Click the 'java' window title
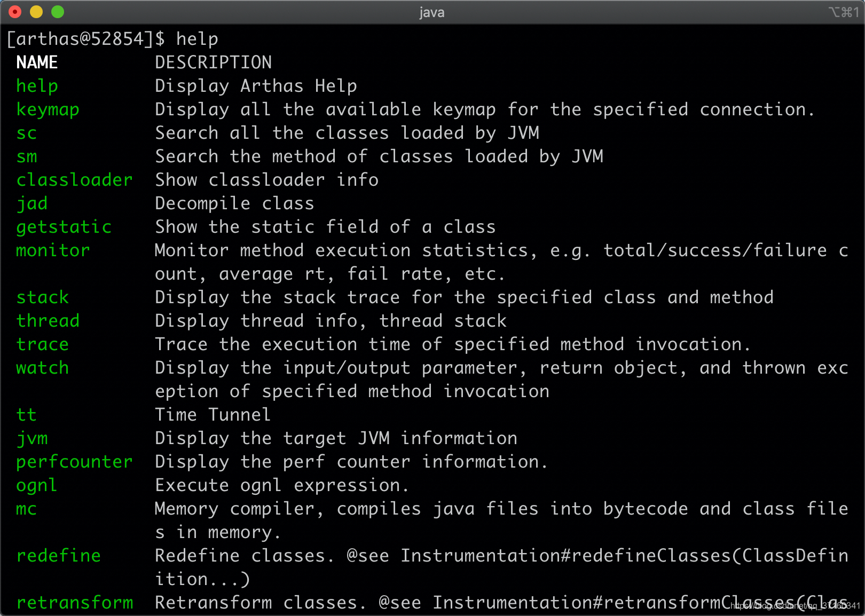This screenshot has height=616, width=865. click(x=432, y=12)
